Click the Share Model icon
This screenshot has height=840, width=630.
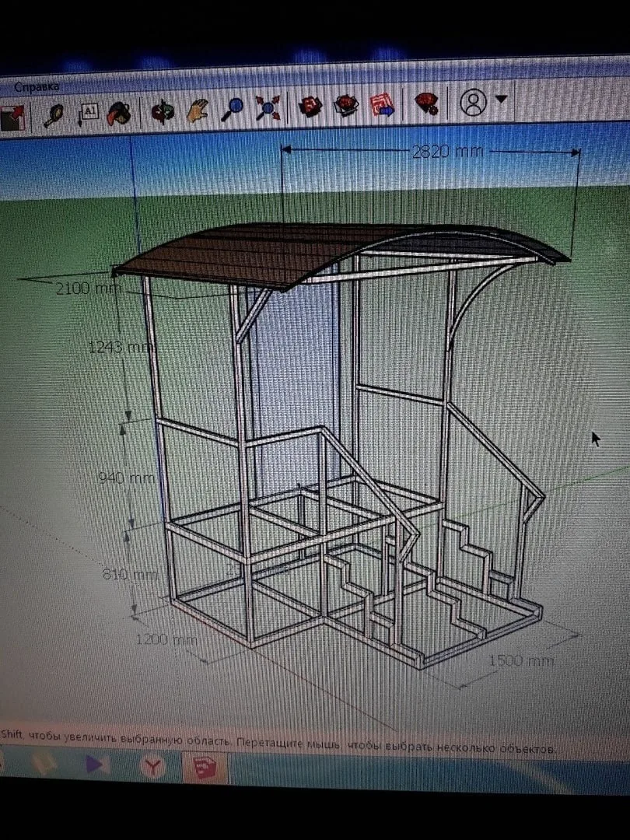click(346, 104)
